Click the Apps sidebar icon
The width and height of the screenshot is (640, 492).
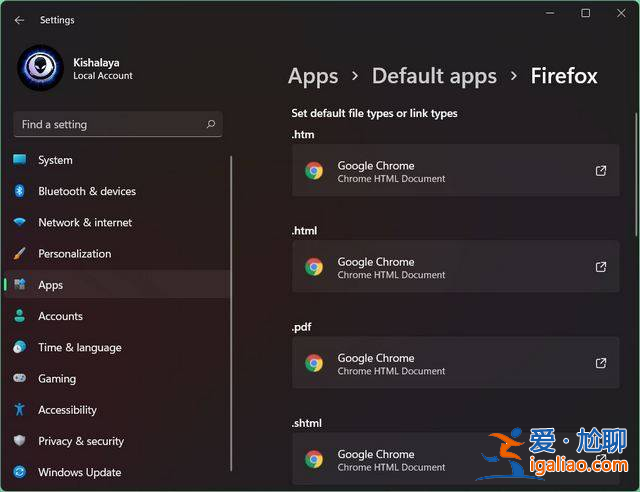(20, 284)
